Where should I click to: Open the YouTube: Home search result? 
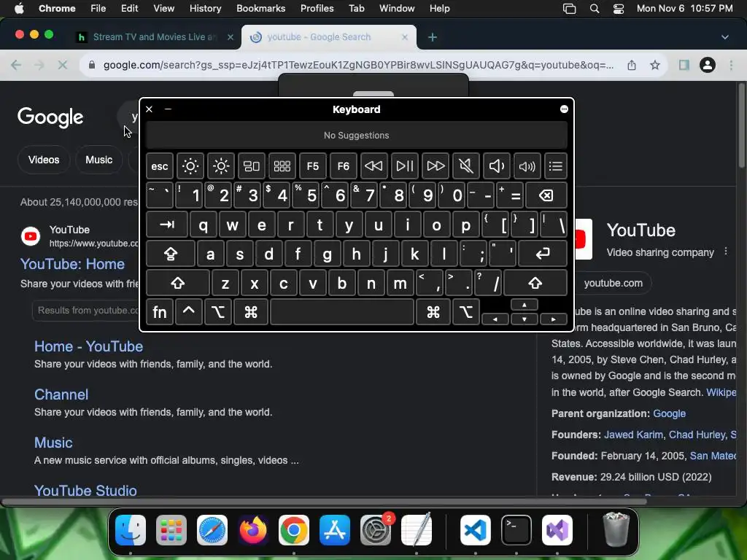click(x=72, y=264)
